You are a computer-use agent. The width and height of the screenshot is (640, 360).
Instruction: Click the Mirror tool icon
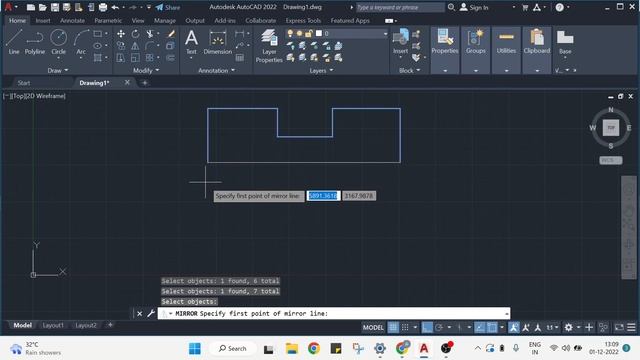coord(135,46)
